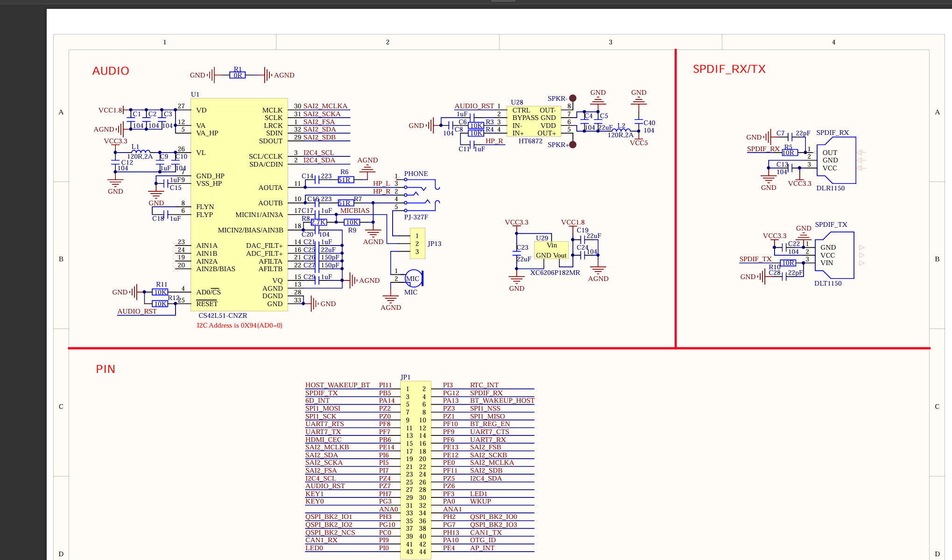Select the JP1 pin header connector
The height and width of the screenshot is (560, 952).
415,467
